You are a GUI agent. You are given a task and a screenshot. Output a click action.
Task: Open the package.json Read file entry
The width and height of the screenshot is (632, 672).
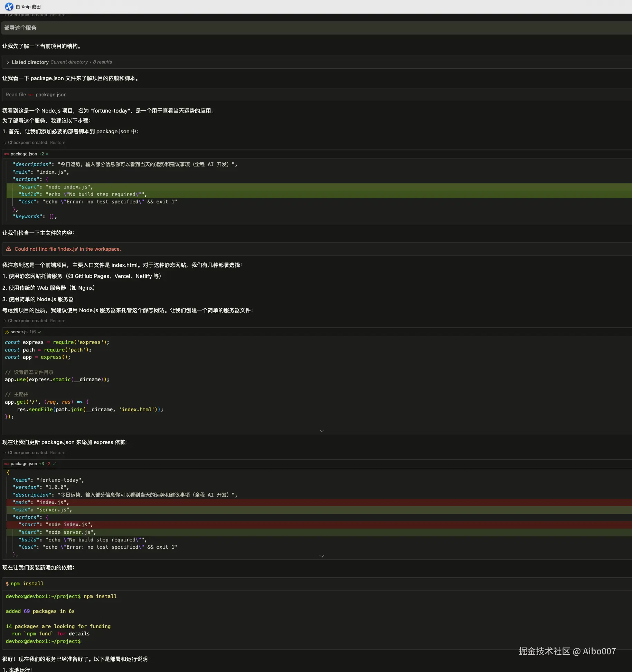coord(317,95)
